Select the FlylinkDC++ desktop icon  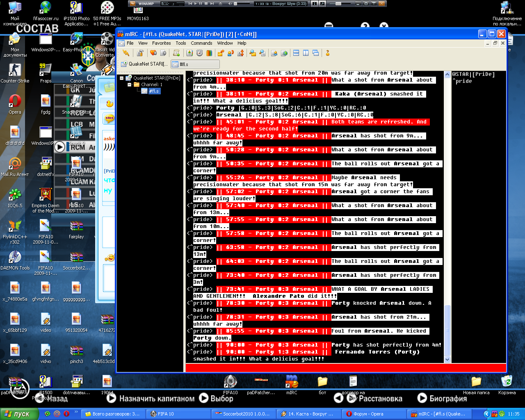tap(15, 232)
